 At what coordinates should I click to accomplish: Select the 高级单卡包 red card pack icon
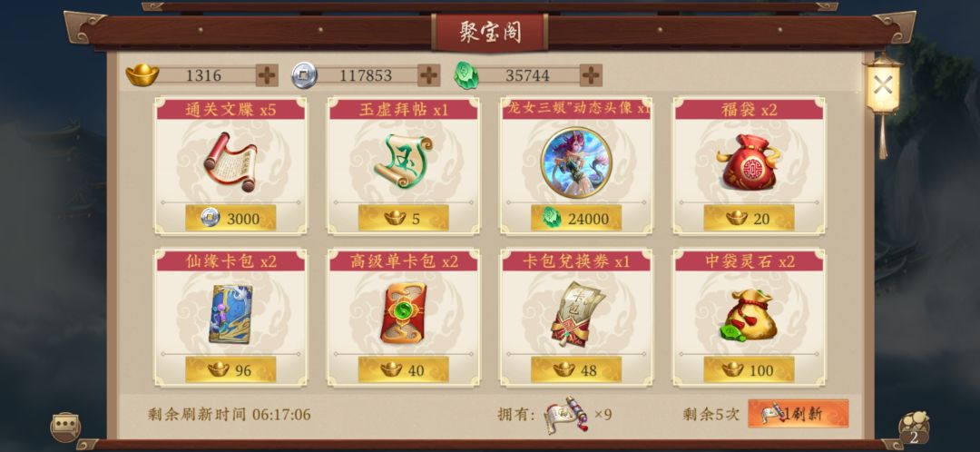click(x=403, y=313)
